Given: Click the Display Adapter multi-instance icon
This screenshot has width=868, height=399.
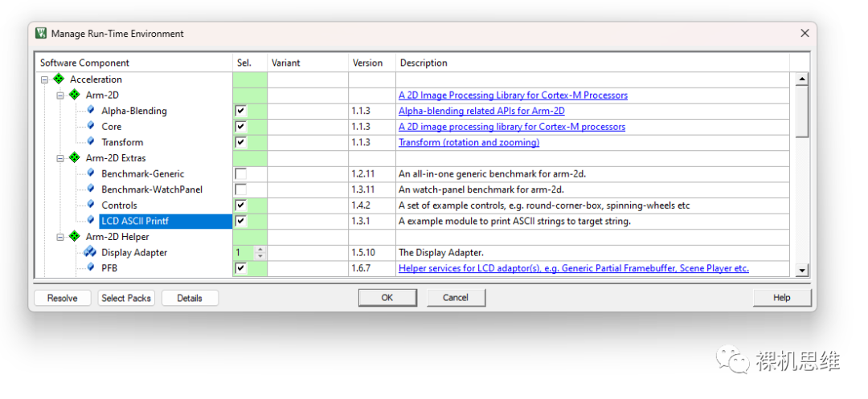Looking at the screenshot, I should [90, 252].
